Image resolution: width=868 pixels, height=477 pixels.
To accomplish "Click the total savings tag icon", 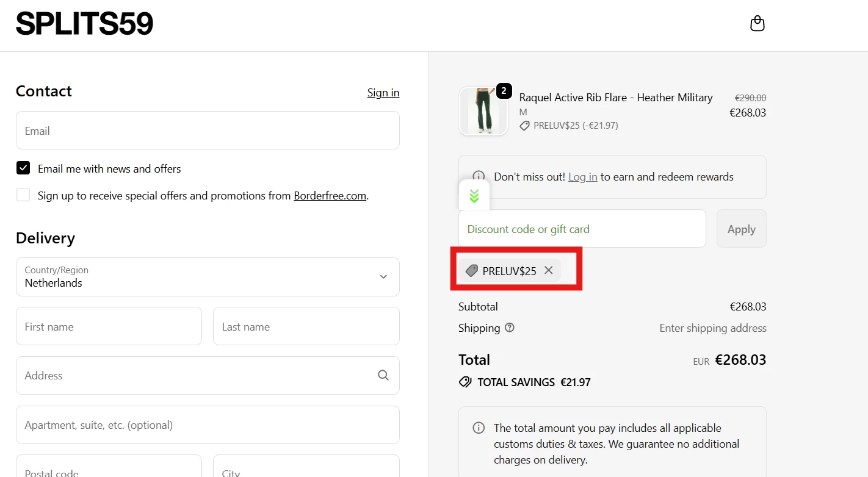I will (465, 382).
